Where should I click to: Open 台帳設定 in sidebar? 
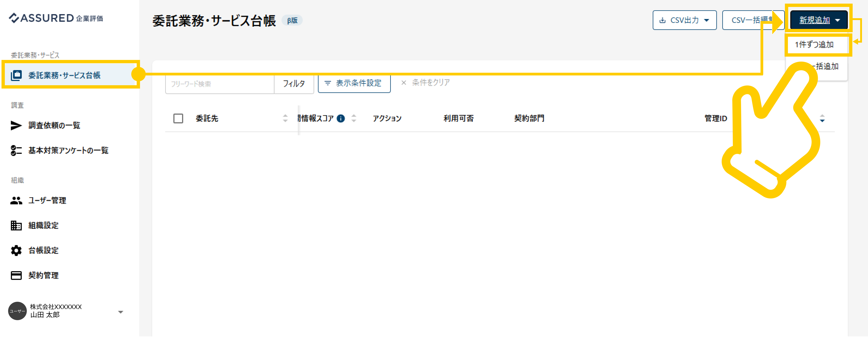coord(44,250)
